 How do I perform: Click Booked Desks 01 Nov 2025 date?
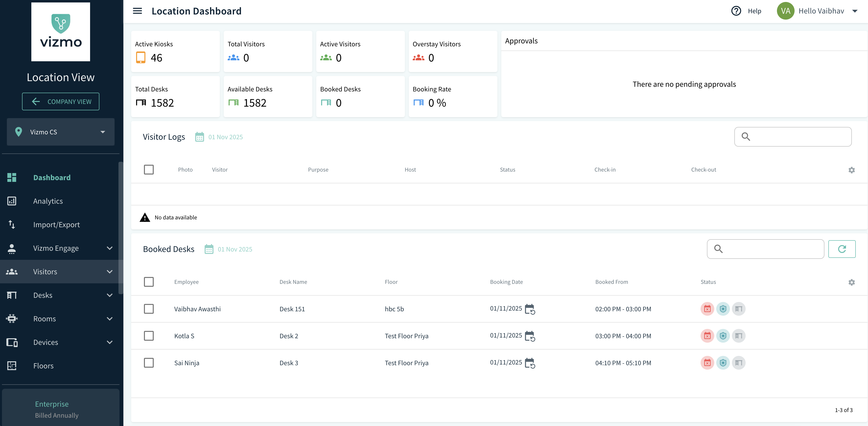point(235,249)
